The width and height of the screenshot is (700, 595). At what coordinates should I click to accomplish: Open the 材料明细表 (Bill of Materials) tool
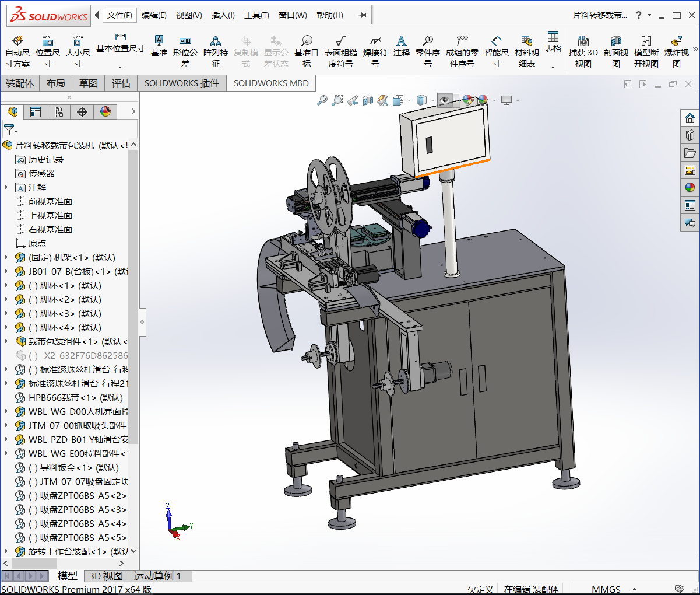click(527, 51)
